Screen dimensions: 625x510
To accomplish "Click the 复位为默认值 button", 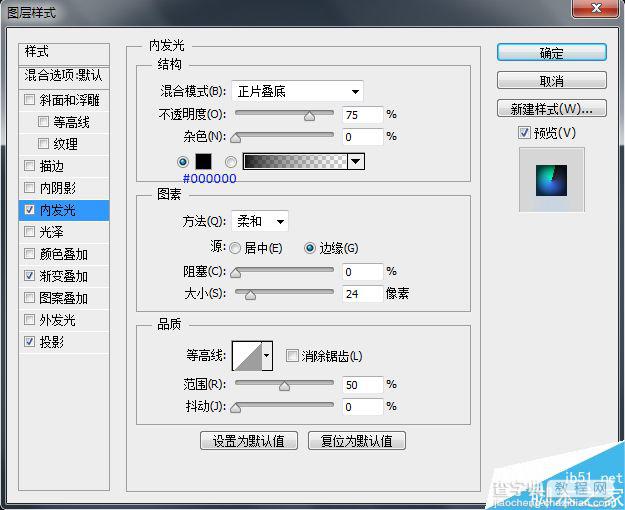I will (x=357, y=441).
